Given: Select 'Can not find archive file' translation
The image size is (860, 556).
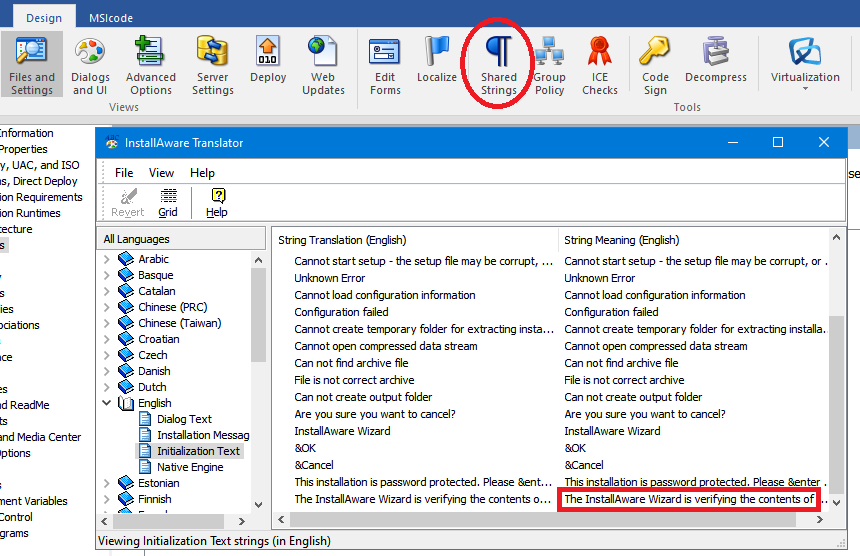Looking at the screenshot, I should pyautogui.click(x=351, y=363).
